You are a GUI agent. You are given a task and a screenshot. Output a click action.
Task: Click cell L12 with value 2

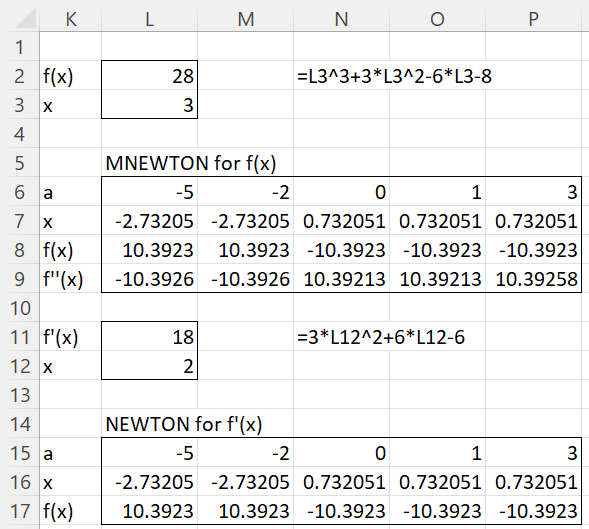(x=150, y=366)
